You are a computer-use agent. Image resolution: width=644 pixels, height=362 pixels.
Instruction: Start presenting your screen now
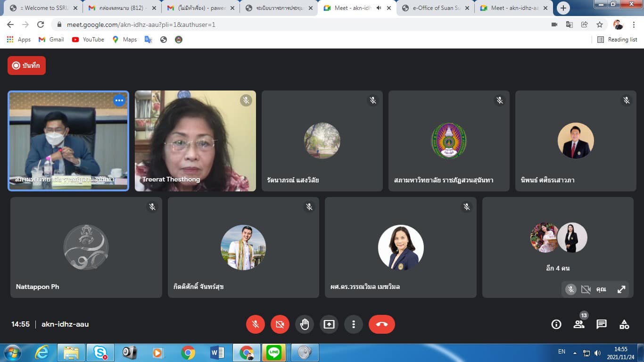[x=329, y=324]
